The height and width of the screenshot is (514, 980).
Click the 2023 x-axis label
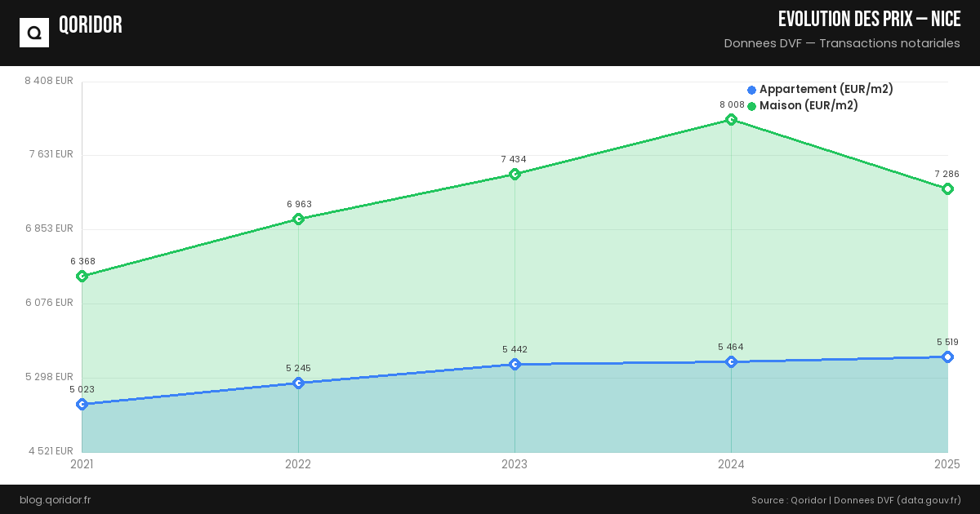[514, 464]
